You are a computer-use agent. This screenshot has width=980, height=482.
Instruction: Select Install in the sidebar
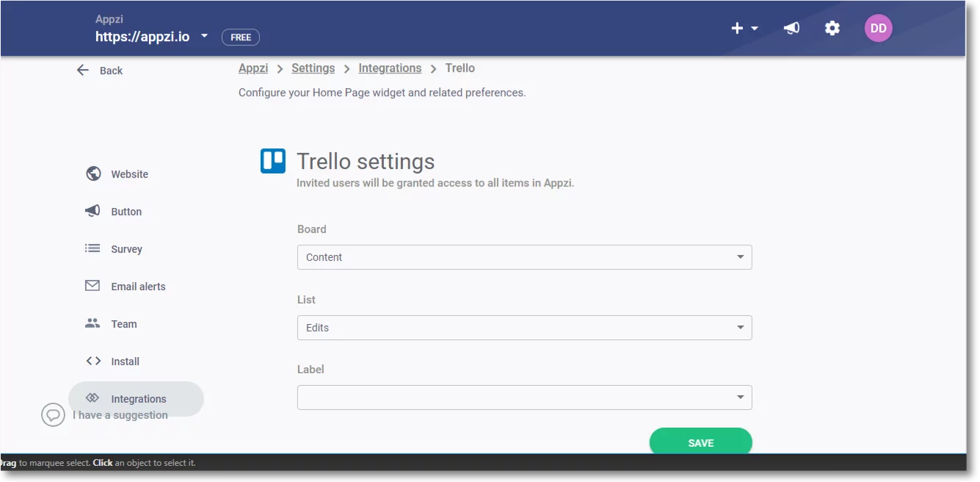pyautogui.click(x=126, y=361)
